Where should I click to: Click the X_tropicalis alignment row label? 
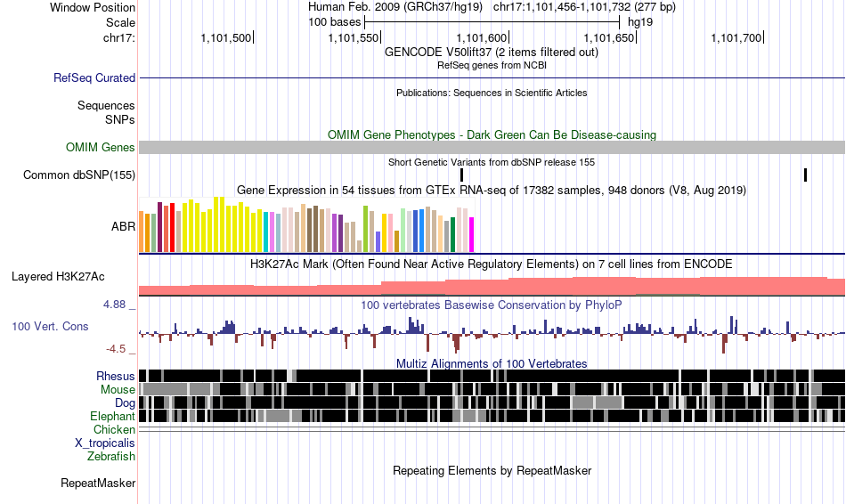coord(105,443)
